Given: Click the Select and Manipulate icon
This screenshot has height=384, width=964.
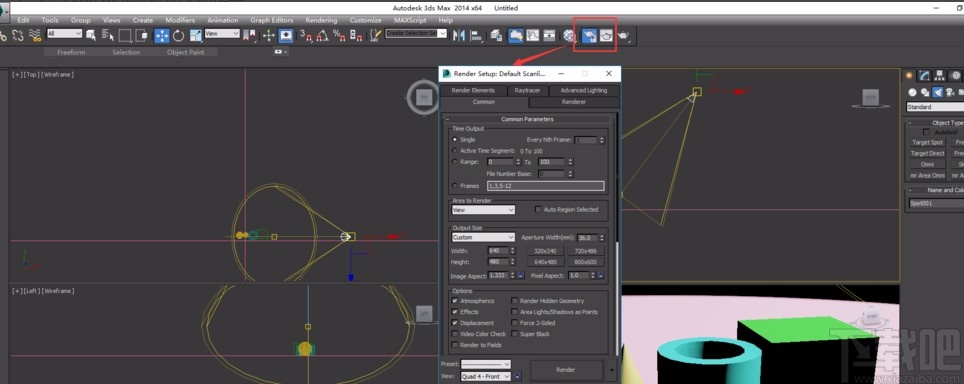Looking at the screenshot, I should point(269,35).
